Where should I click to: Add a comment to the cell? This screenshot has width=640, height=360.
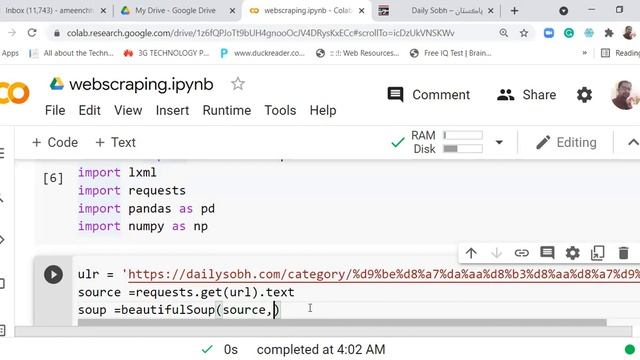[x=547, y=253]
